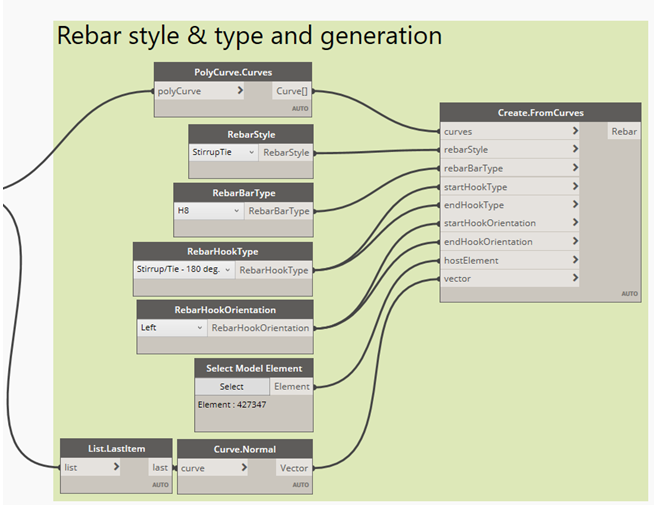Click the Curve[] output port
Screen dimensions: 654x505
[292, 91]
